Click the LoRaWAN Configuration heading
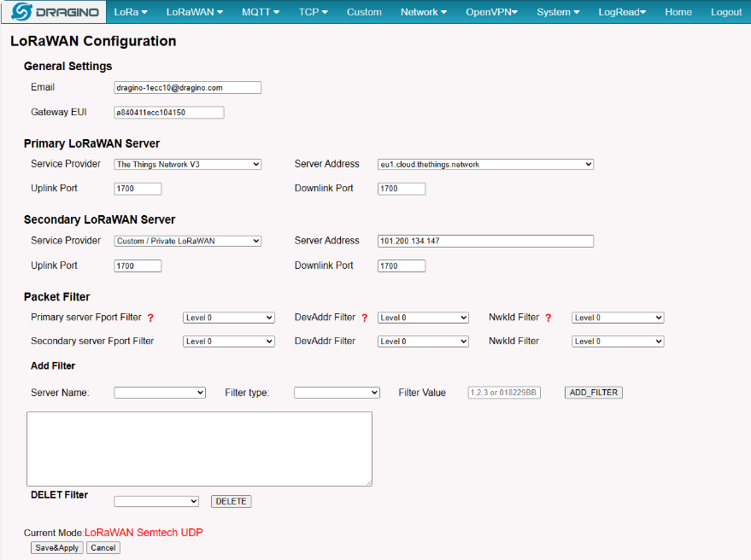This screenshot has height=560, width=751. tap(93, 41)
